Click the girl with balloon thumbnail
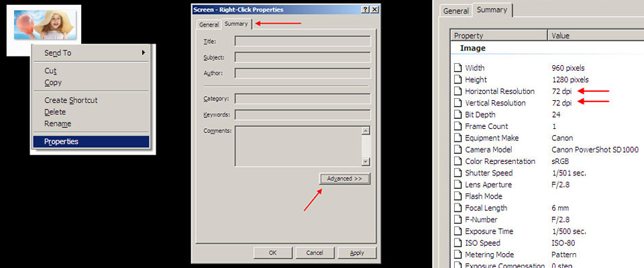Viewport: 644px width, 268px height. click(x=45, y=25)
